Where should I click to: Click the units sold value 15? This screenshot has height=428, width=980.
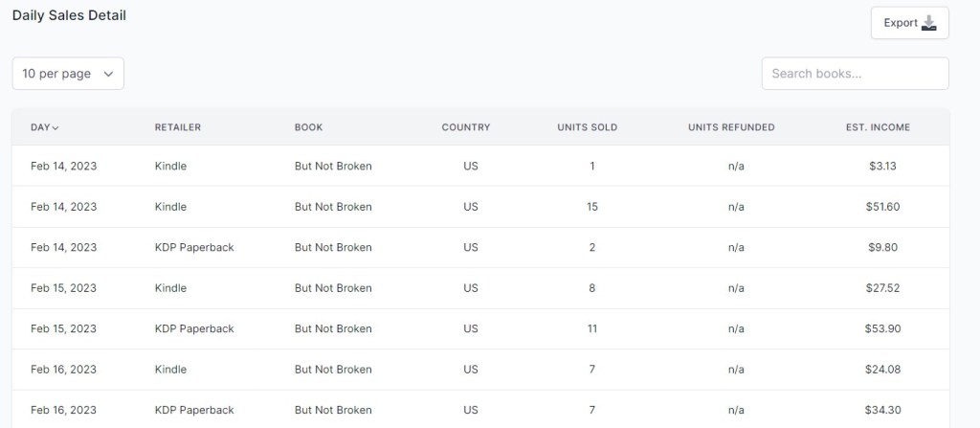[592, 207]
